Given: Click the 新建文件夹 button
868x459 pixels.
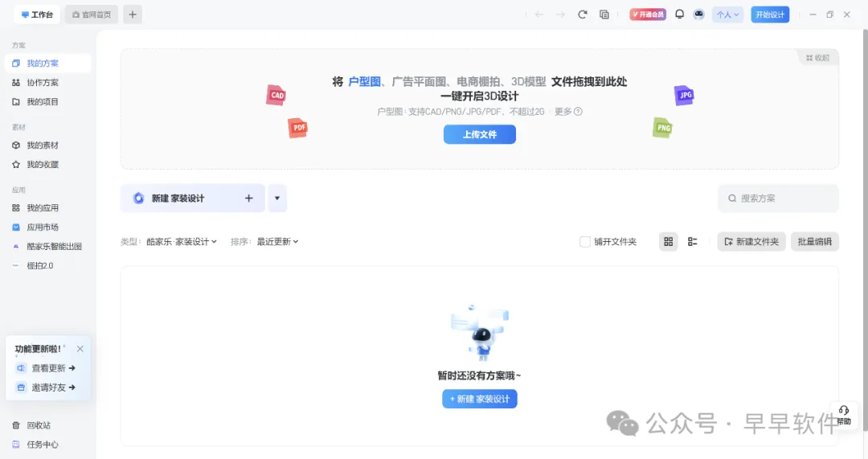Looking at the screenshot, I should click(751, 241).
